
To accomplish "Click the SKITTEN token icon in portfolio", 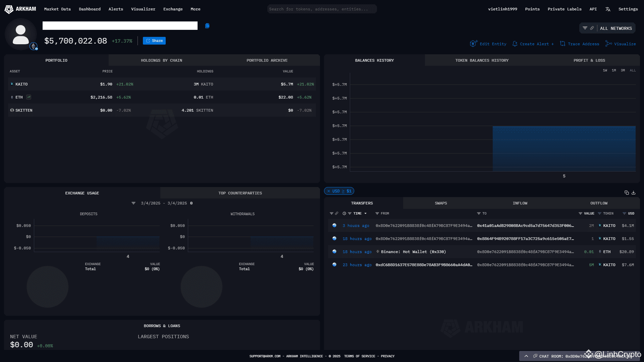I will click(x=12, y=110).
